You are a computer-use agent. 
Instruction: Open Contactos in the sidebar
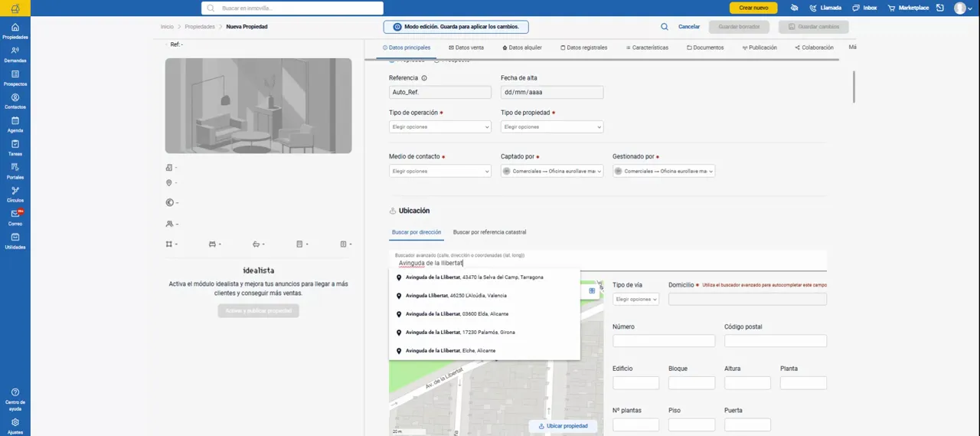click(x=15, y=101)
